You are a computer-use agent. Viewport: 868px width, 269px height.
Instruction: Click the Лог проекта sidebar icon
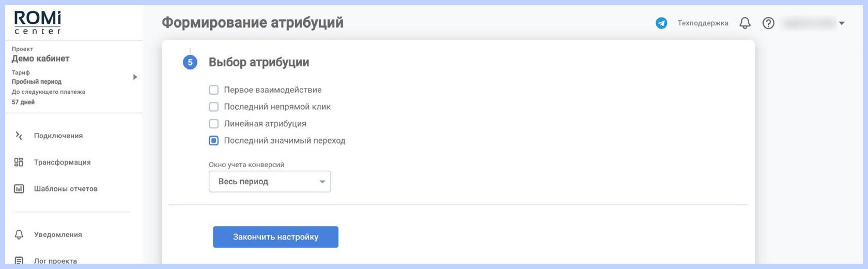pos(19,261)
